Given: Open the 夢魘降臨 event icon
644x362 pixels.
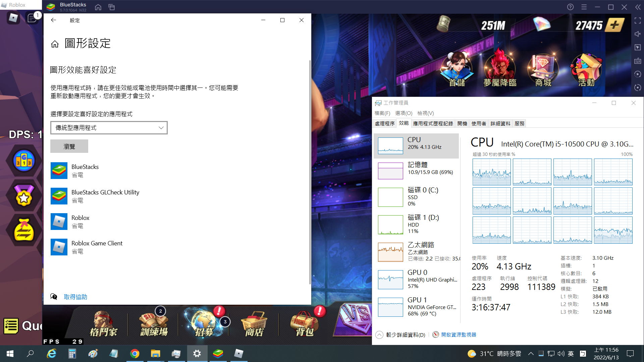Looking at the screenshot, I should click(500, 69).
